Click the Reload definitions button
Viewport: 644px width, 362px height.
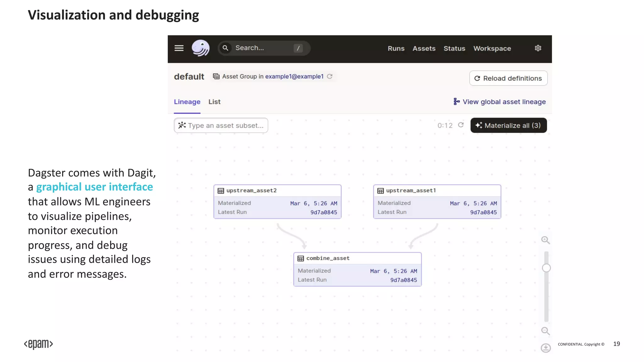click(508, 78)
